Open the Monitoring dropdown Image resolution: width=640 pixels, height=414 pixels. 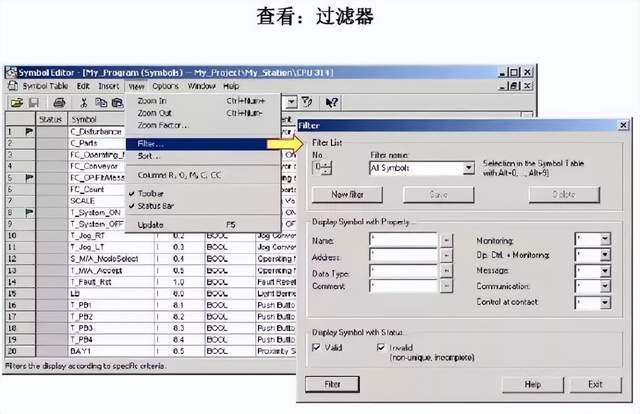click(605, 239)
